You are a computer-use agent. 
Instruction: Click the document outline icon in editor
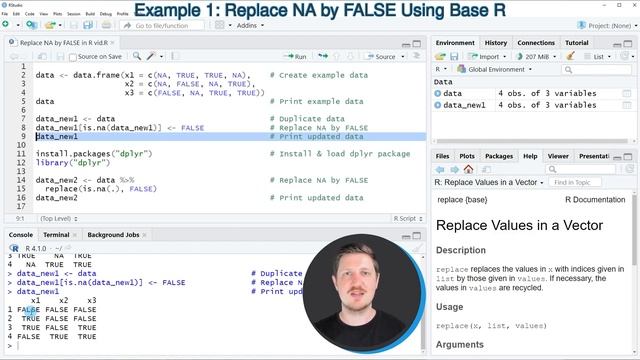[x=416, y=56]
